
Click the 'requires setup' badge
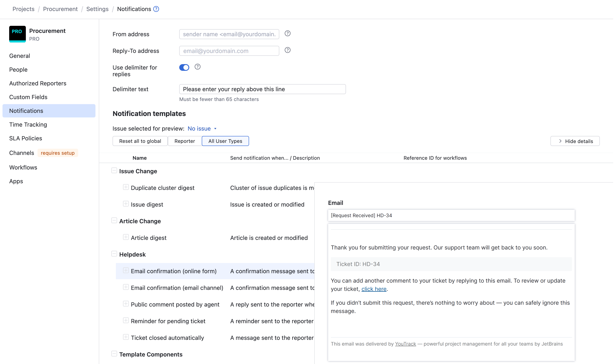point(58,153)
